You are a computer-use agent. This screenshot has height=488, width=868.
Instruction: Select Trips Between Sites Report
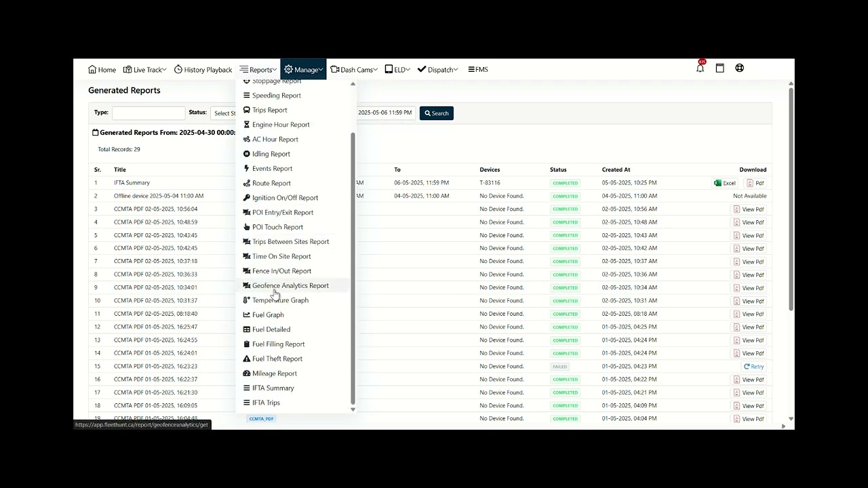click(x=290, y=242)
